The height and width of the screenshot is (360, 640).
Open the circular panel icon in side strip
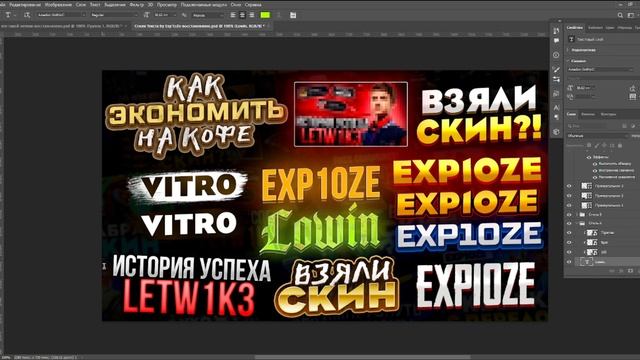pos(556,55)
